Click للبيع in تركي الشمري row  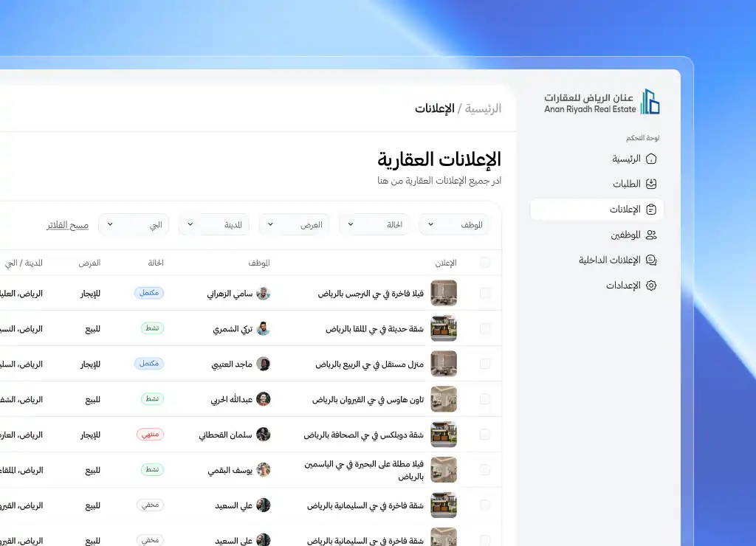pos(92,328)
